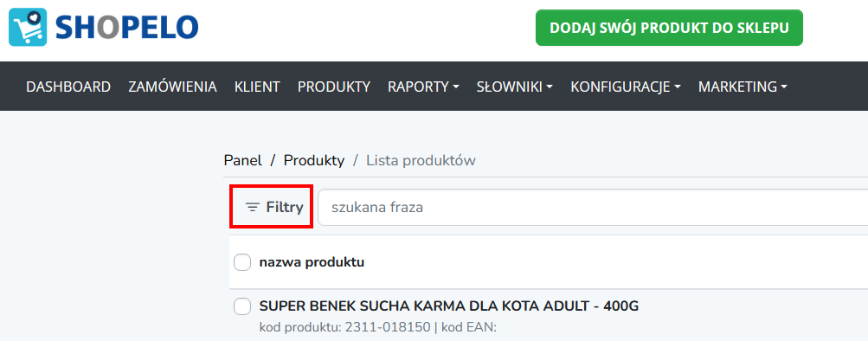Screen dimensions: 868x341
Task: Open PRODUKTY in the navigation bar
Action: click(334, 87)
